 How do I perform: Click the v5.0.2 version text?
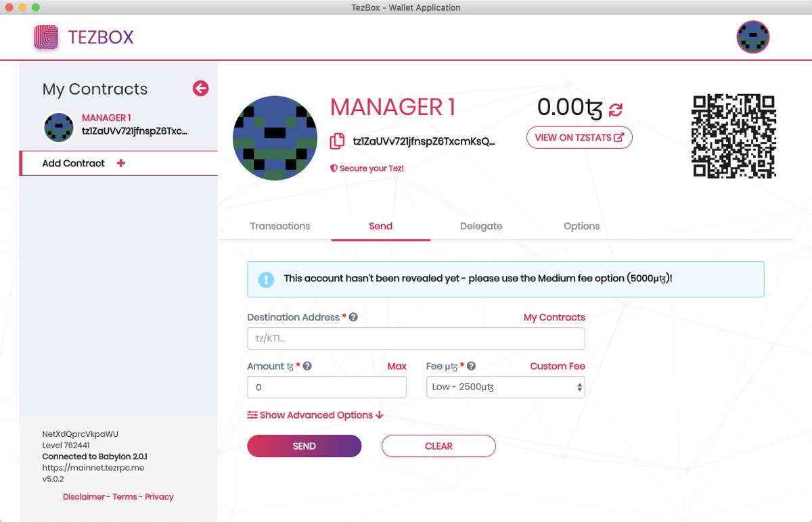point(53,479)
